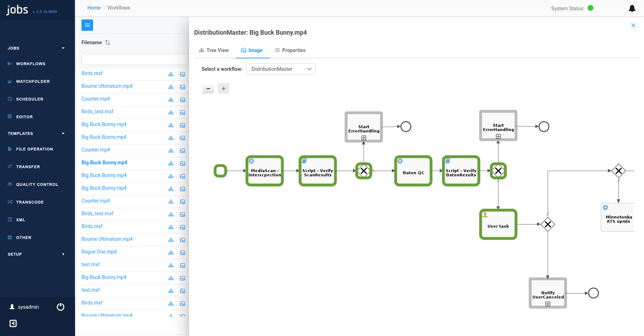Click the notification bell icon
This screenshot has width=644, height=336.
(632, 8)
